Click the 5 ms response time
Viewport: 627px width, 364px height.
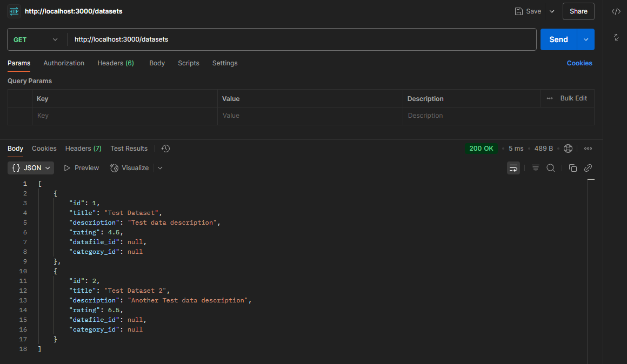[x=516, y=149]
